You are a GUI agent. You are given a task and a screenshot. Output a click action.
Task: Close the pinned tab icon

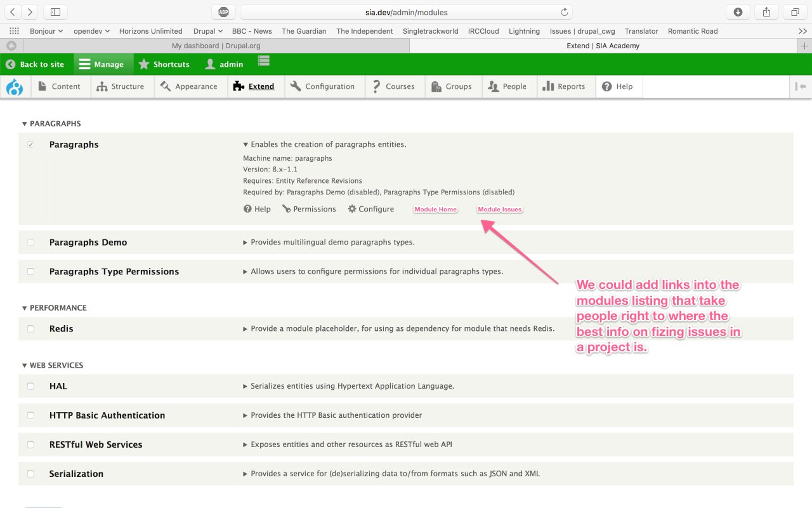pyautogui.click(x=11, y=46)
